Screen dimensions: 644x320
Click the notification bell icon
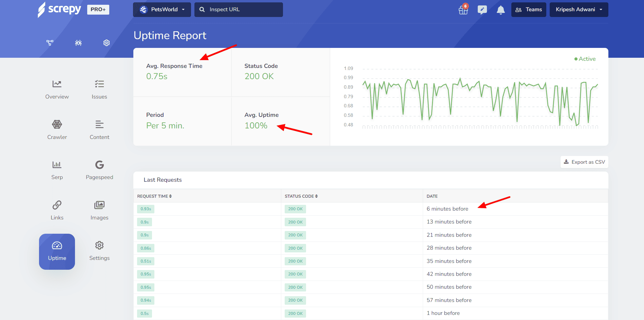[x=500, y=10]
